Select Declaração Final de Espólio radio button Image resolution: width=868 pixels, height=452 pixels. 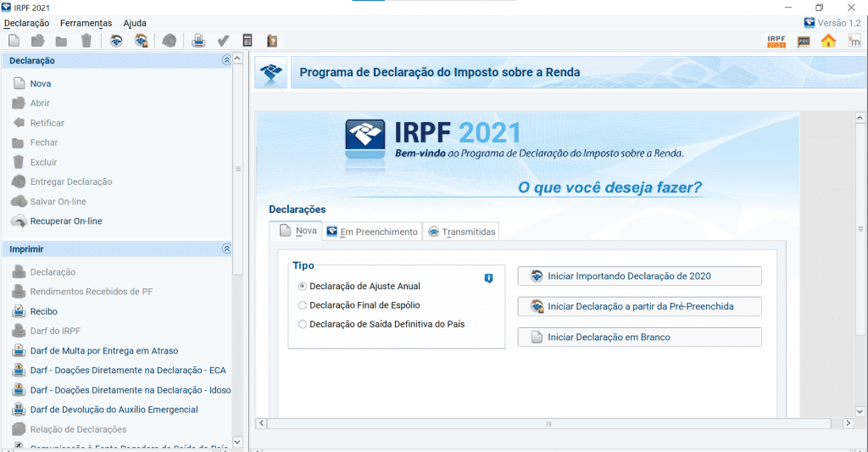point(303,305)
